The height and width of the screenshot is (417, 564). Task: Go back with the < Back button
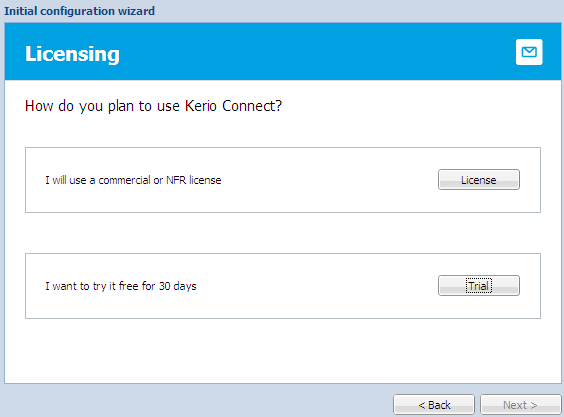tap(434, 405)
